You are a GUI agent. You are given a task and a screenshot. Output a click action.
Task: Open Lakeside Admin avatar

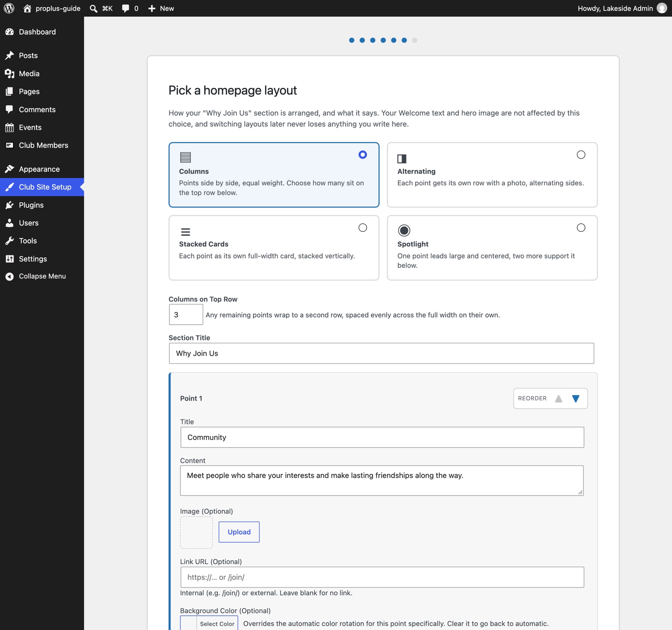pyautogui.click(x=662, y=8)
